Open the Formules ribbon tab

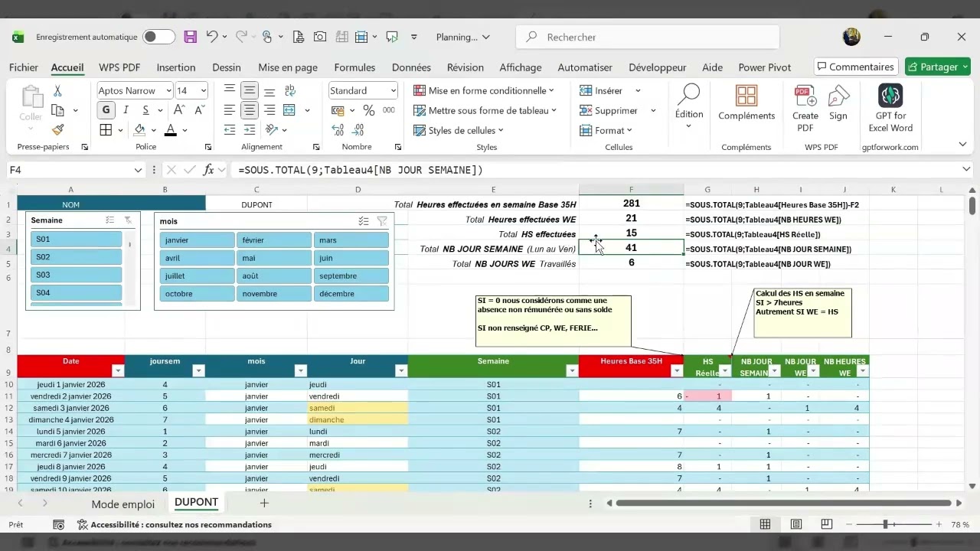[354, 67]
